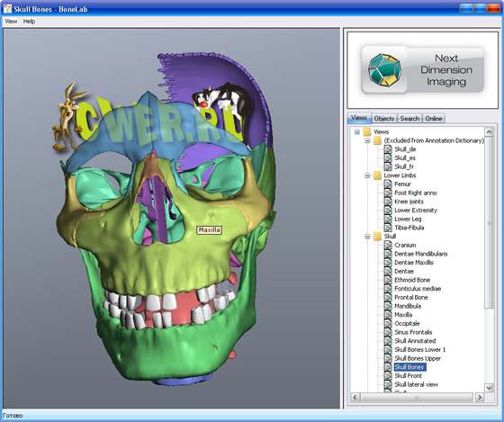The width and height of the screenshot is (504, 422).
Task: Select the Skull Front view item
Action: coord(408,376)
